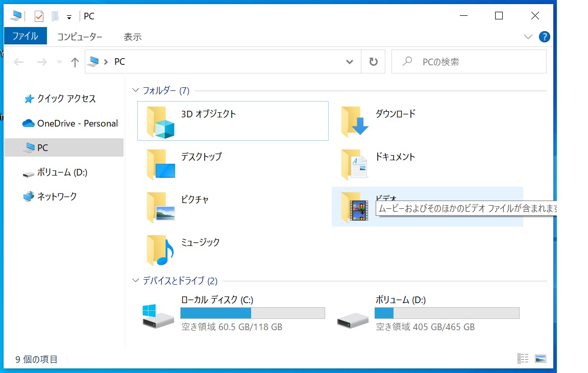
Task: Collapse the デバイスとドライブ (2) group
Action: pyautogui.click(x=135, y=281)
